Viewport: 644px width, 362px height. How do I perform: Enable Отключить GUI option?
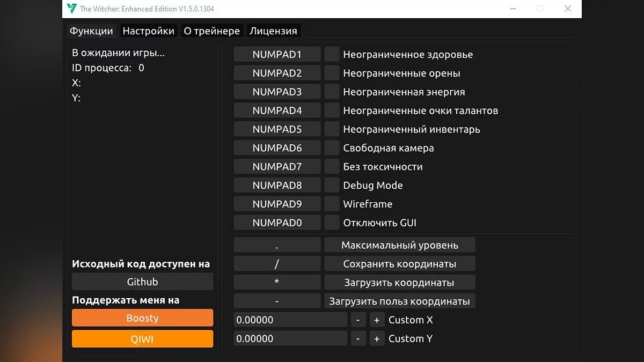331,222
